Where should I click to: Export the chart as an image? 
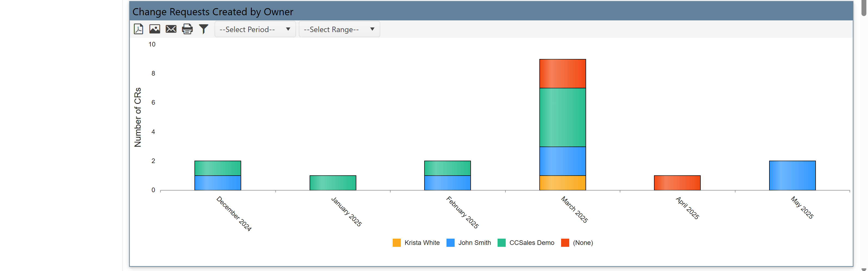point(155,29)
